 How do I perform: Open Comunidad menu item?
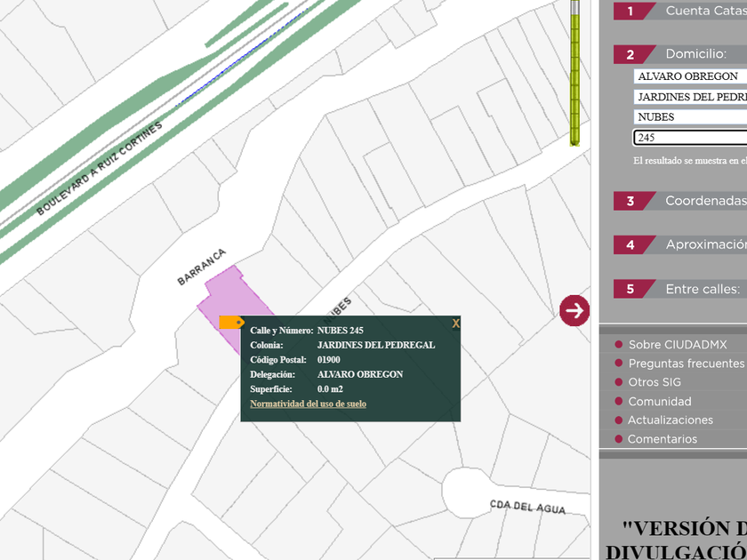[659, 402]
